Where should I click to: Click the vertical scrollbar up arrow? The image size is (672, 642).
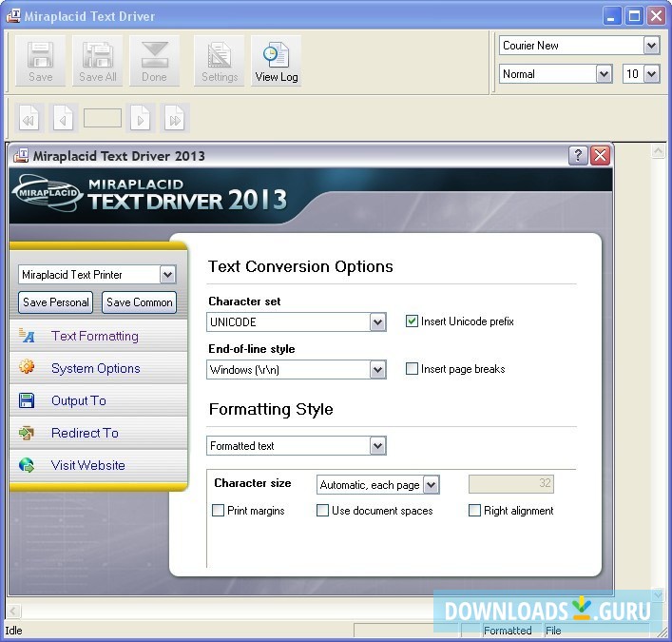[x=659, y=150]
